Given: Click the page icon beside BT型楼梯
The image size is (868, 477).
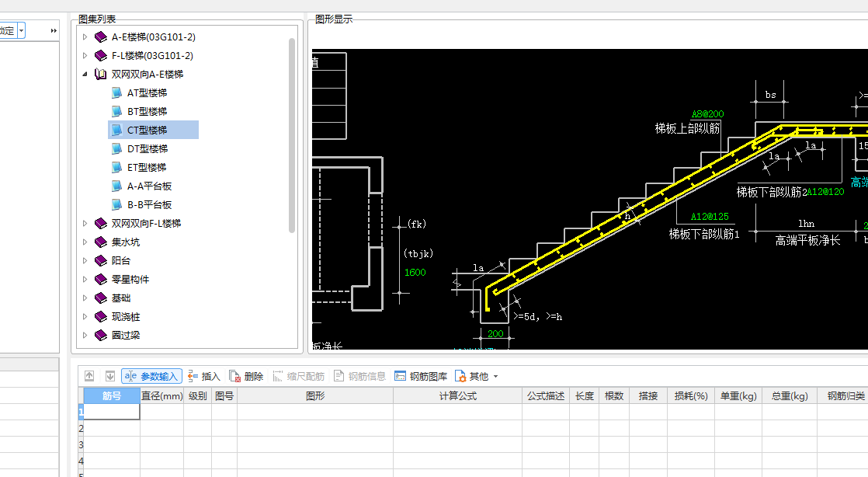Looking at the screenshot, I should pyautogui.click(x=116, y=111).
